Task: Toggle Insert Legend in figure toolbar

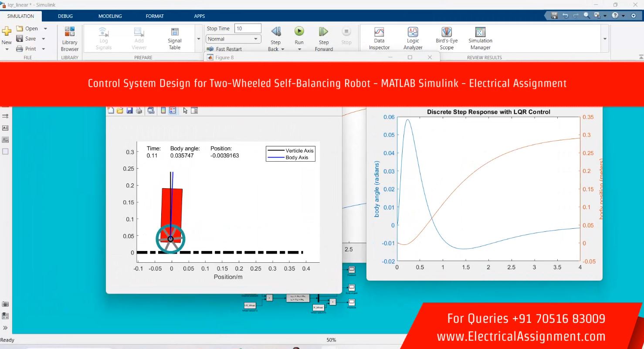Action: (173, 111)
